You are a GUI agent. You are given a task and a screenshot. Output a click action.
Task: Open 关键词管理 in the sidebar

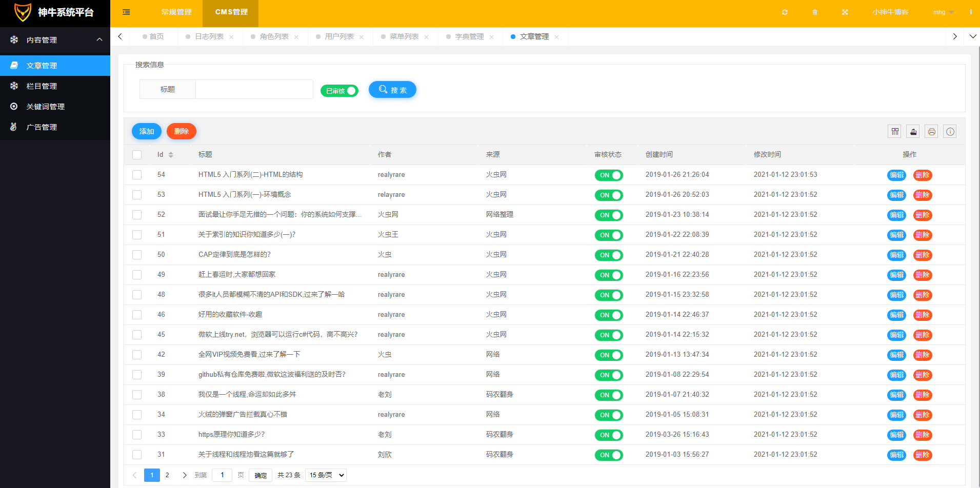coord(55,107)
